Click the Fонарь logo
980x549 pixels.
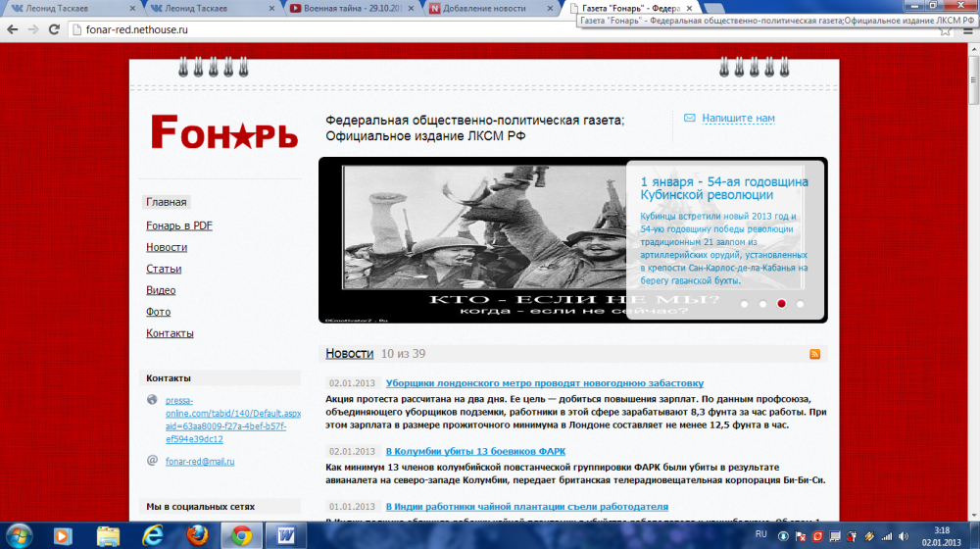(x=224, y=132)
